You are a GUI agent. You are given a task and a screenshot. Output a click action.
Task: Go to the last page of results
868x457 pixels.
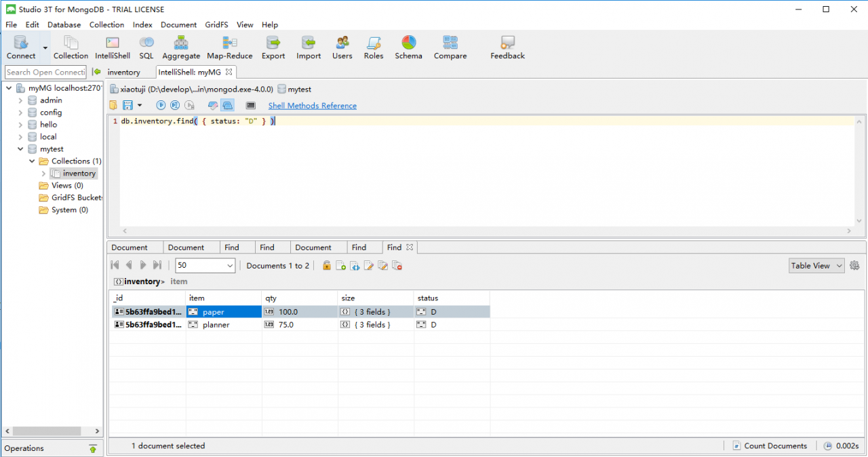coord(157,265)
